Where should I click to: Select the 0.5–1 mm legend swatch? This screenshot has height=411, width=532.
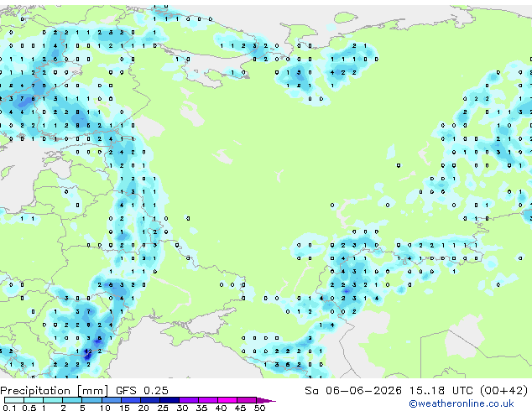(34, 400)
